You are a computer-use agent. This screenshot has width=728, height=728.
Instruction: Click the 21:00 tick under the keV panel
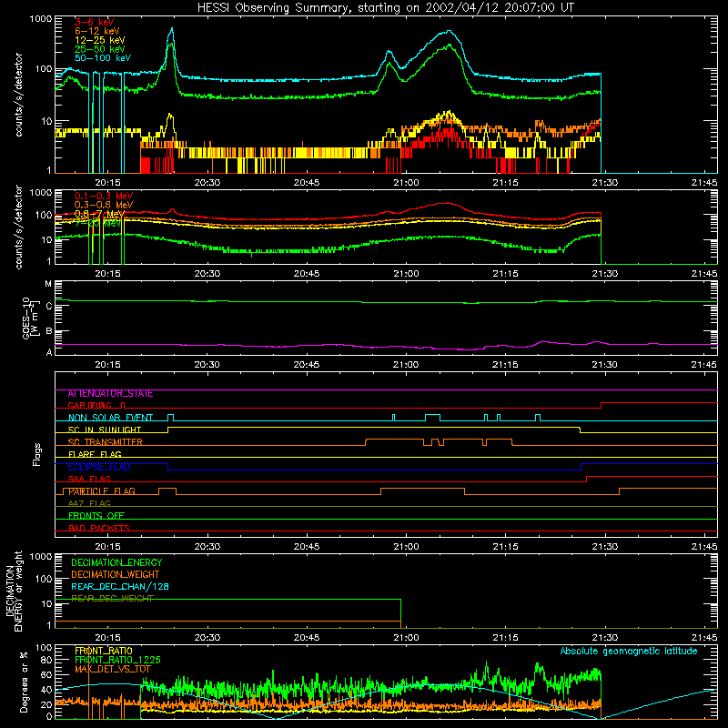click(406, 183)
